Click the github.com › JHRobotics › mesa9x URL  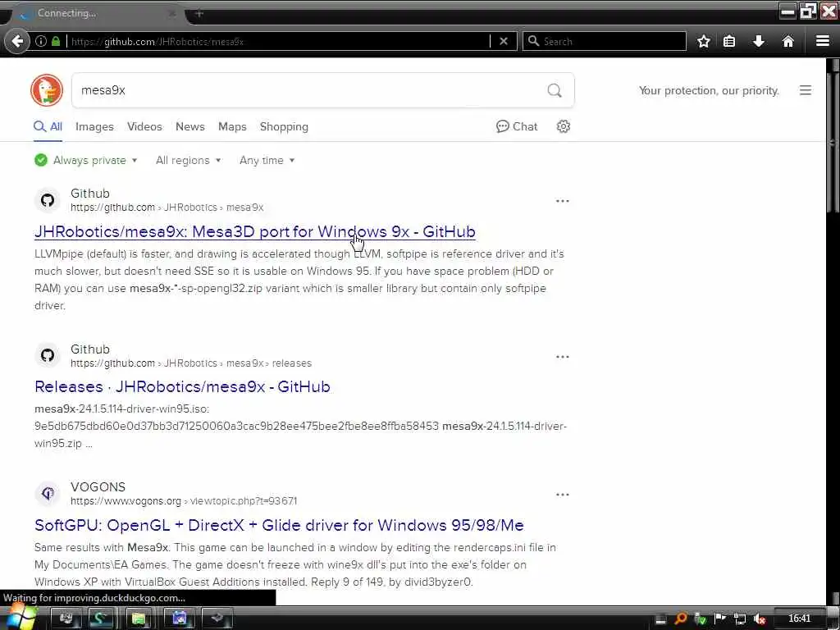coord(167,208)
